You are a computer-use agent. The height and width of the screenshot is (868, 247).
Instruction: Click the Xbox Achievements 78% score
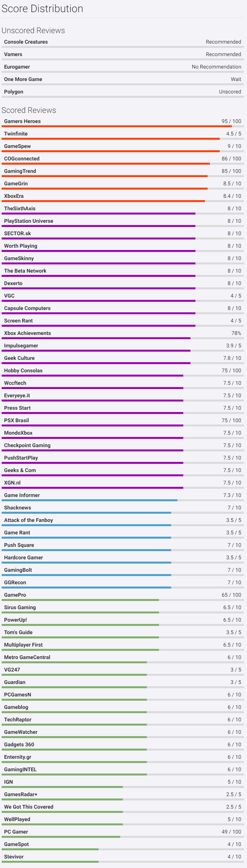236,333
